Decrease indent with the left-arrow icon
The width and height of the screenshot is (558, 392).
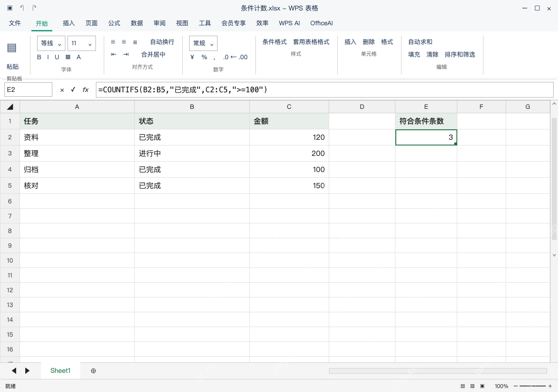(x=114, y=54)
